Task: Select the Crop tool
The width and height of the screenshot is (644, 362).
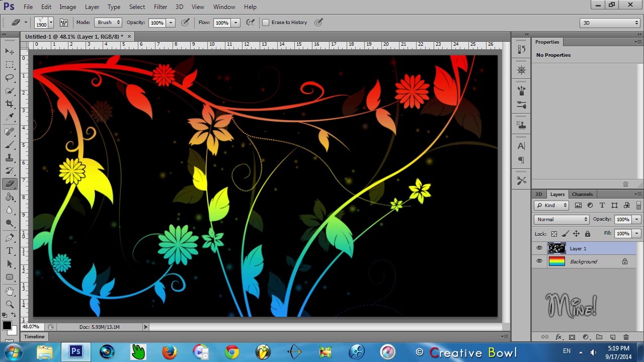Action: point(10,104)
